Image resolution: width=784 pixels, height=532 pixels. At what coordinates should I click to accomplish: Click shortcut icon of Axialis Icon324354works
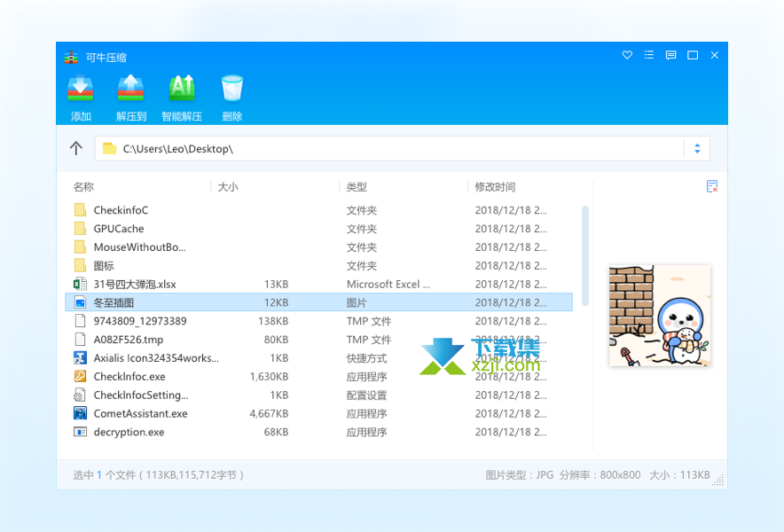pos(80,357)
